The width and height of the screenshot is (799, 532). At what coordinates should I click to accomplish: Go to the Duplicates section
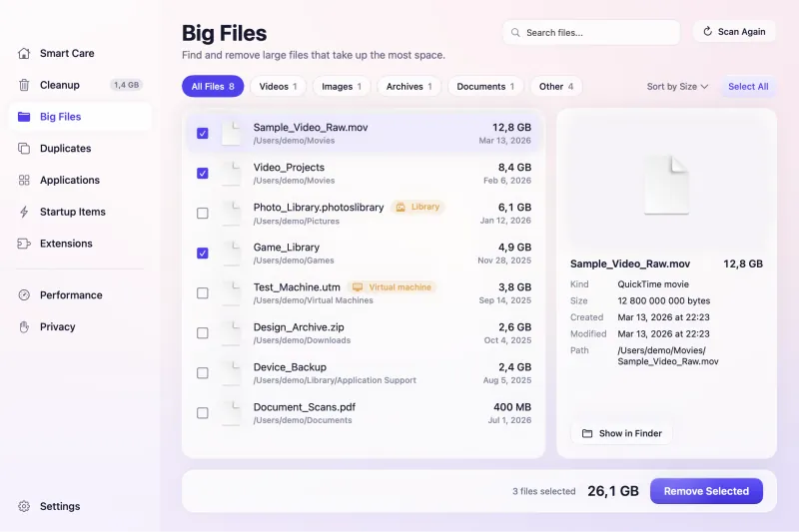click(80, 148)
